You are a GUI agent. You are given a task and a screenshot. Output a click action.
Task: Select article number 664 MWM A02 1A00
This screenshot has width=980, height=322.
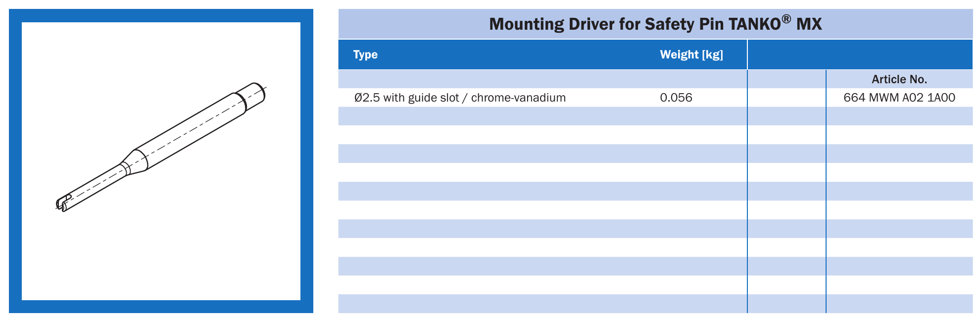(x=899, y=98)
